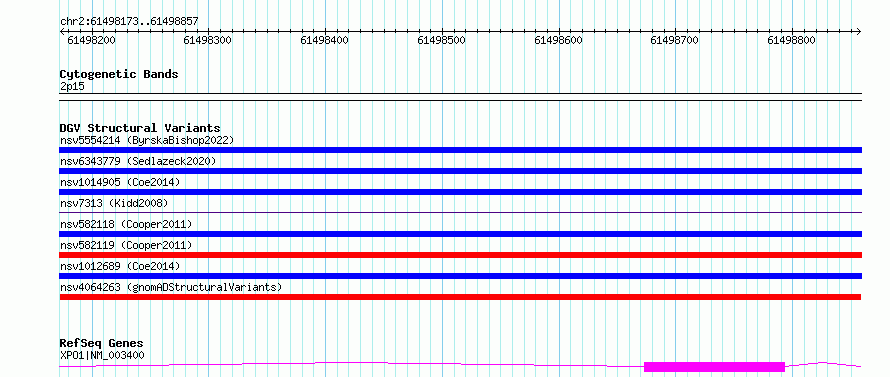Click ruler position 61498700
The height and width of the screenshot is (377, 890).
(675, 40)
